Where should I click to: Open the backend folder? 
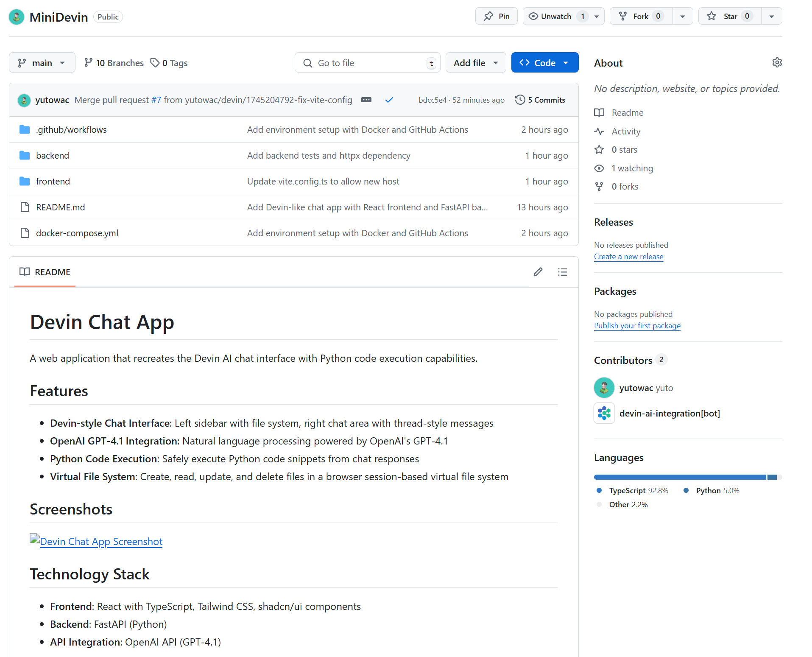click(x=53, y=156)
